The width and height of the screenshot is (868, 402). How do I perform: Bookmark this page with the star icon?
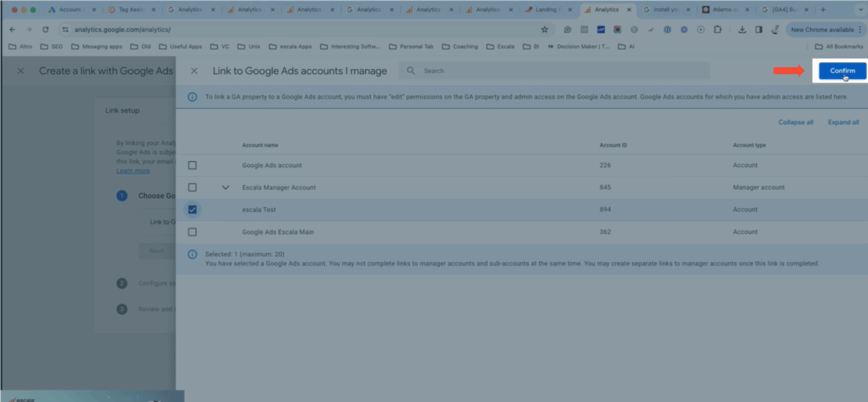tap(544, 29)
